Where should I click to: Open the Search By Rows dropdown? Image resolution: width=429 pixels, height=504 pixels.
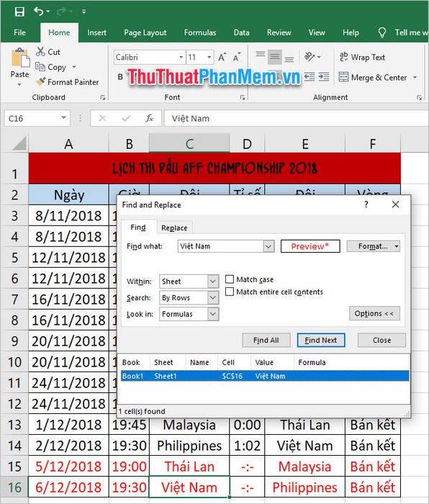[x=213, y=297]
